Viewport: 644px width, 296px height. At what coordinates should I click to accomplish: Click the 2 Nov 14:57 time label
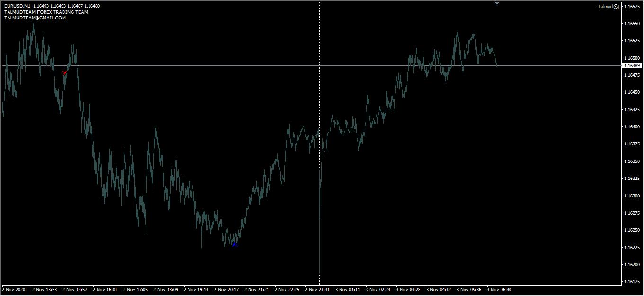[75, 289]
